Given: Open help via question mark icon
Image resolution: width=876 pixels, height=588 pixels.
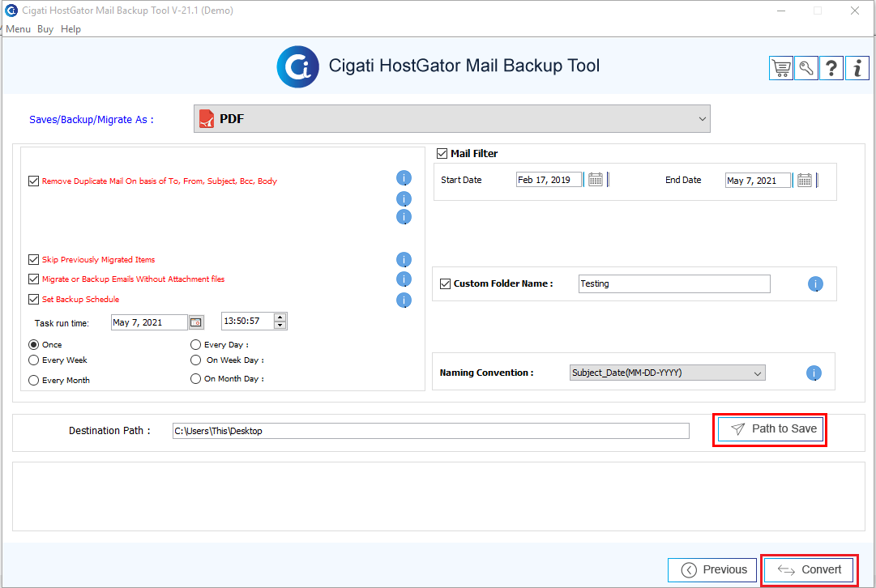Looking at the screenshot, I should click(x=831, y=69).
